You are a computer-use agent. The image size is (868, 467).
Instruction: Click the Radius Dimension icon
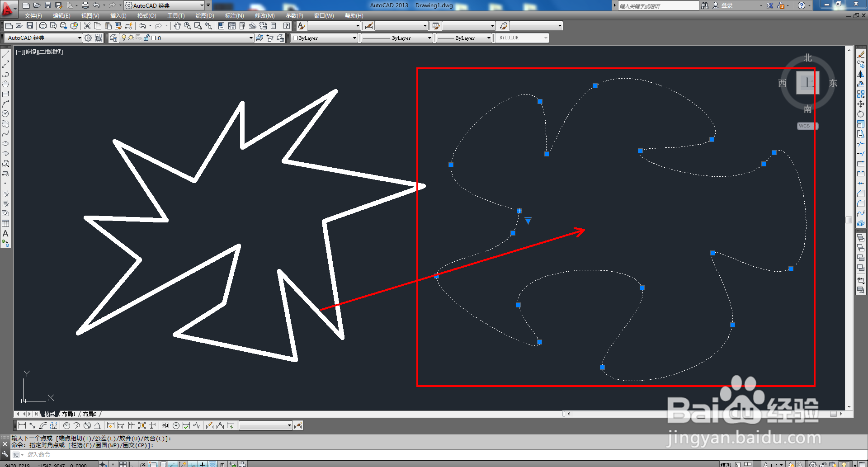66,425
